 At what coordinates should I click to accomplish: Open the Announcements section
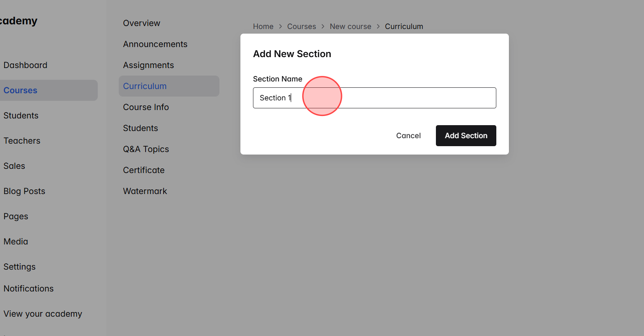(155, 44)
